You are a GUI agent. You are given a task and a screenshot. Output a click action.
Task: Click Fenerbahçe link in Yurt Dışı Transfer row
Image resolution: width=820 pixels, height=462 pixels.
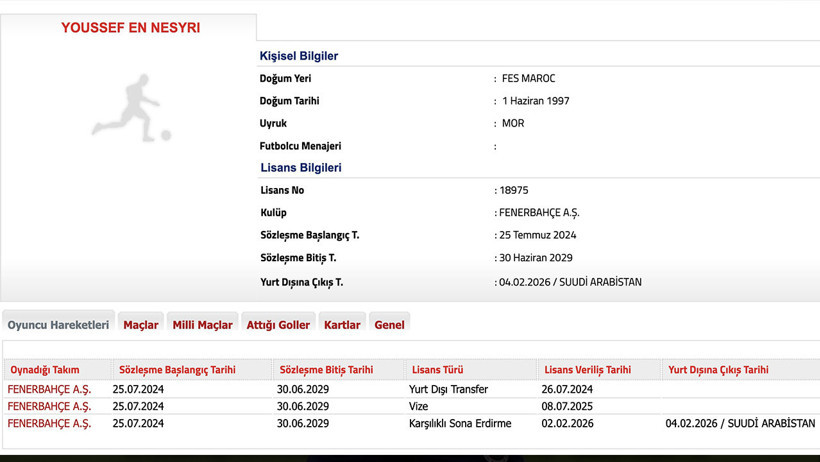[x=49, y=389]
